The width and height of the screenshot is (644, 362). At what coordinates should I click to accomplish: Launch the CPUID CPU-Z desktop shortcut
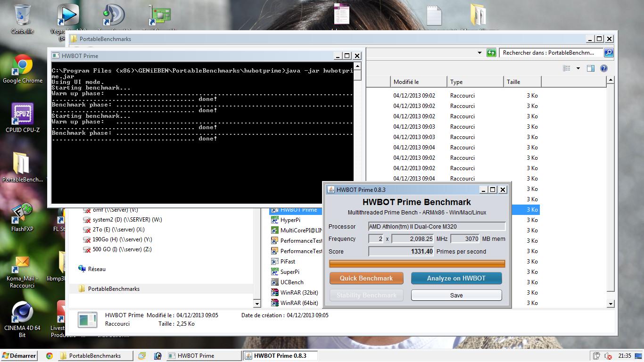(x=23, y=118)
